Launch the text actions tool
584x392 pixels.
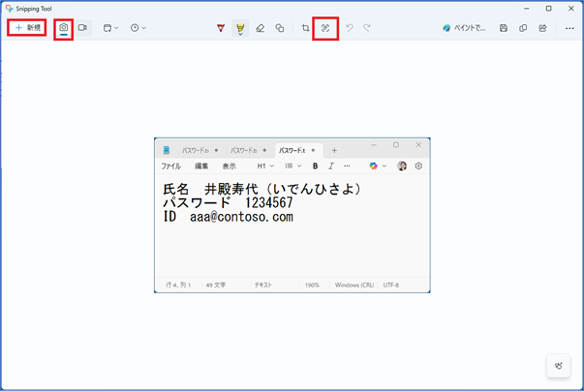point(325,28)
